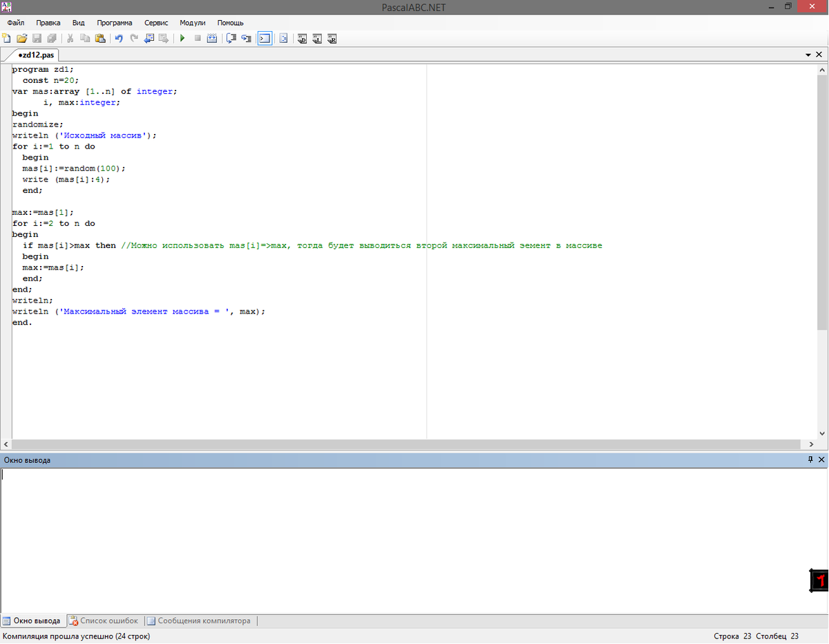Toggle the output window toolbar button
Screen dimensions: 829x644
[x=265, y=39]
